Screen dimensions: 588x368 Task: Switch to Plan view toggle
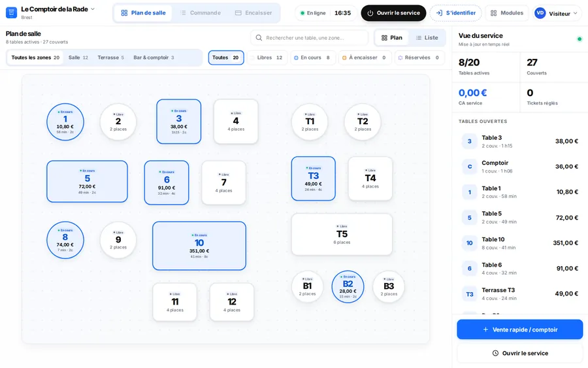(391, 37)
